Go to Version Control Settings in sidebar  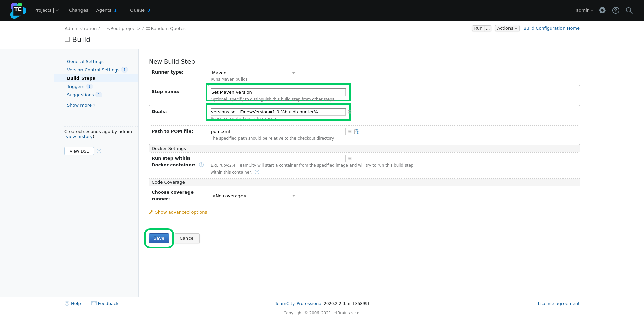[93, 70]
